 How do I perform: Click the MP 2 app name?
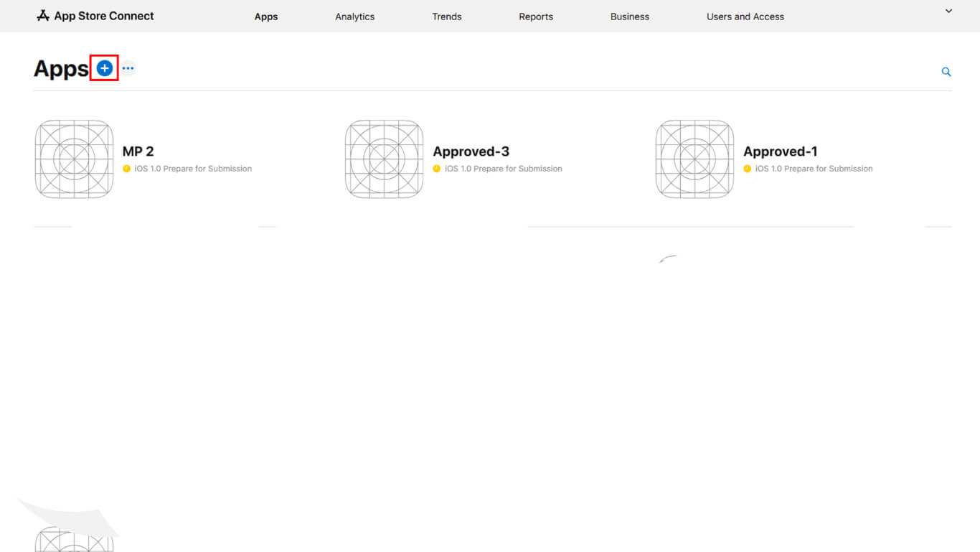pos(138,151)
